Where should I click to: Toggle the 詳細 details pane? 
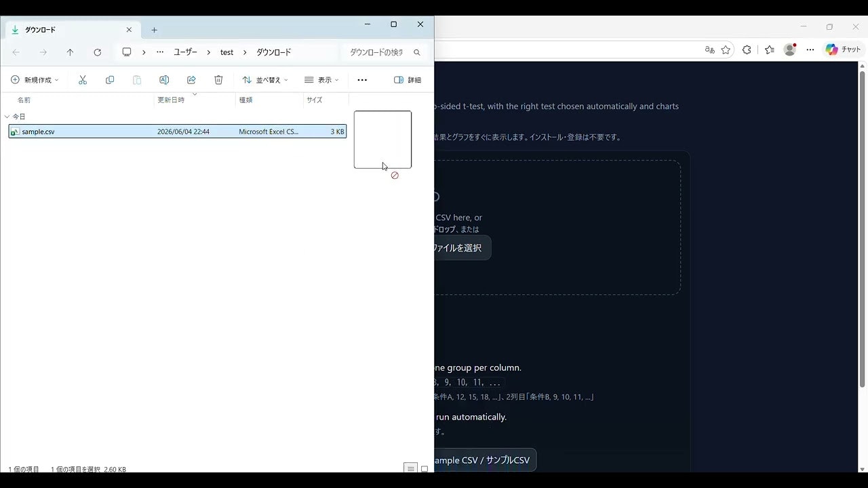pyautogui.click(x=408, y=80)
